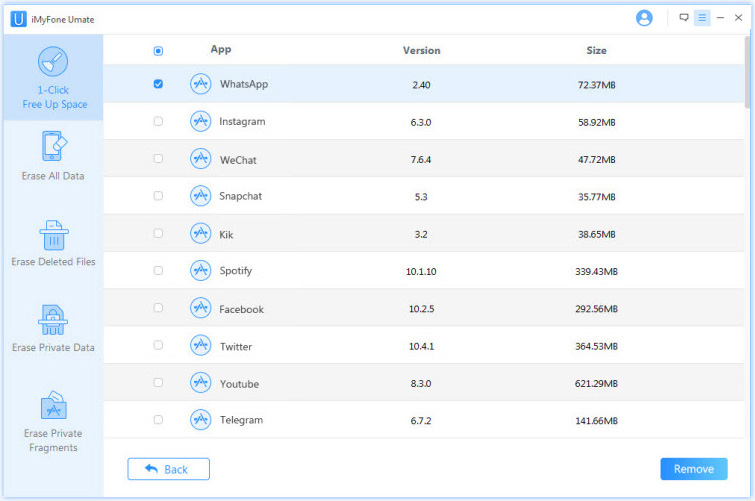Select the Spotify app name
The width and height of the screenshot is (755, 501).
point(236,271)
